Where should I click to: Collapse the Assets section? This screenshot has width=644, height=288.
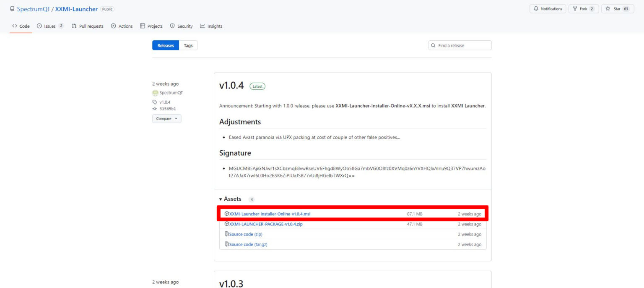(x=221, y=199)
